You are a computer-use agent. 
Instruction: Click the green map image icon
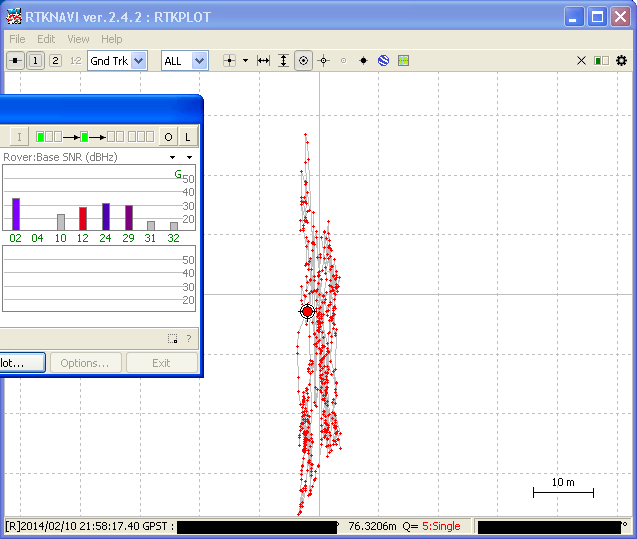click(x=403, y=61)
